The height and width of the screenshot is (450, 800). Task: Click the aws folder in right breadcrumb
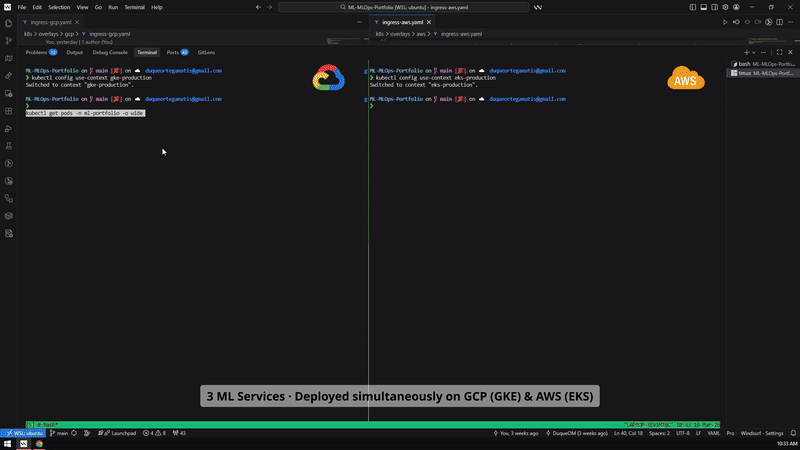[x=421, y=34]
